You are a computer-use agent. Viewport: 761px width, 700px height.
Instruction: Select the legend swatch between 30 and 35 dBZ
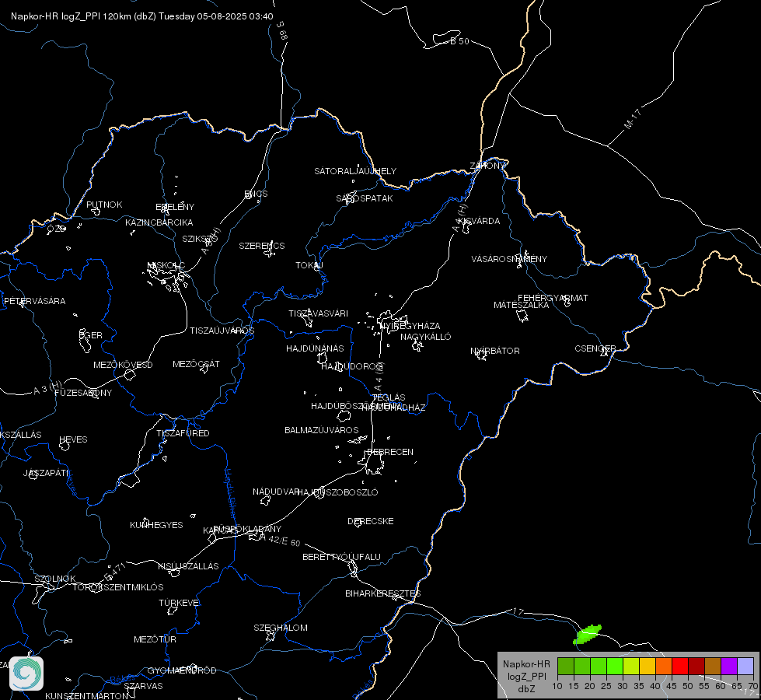pos(631,666)
